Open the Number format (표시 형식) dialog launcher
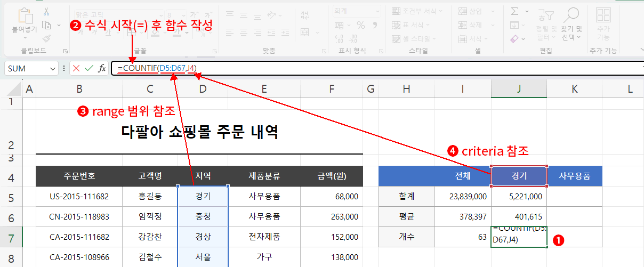The image size is (644, 267). point(381,51)
